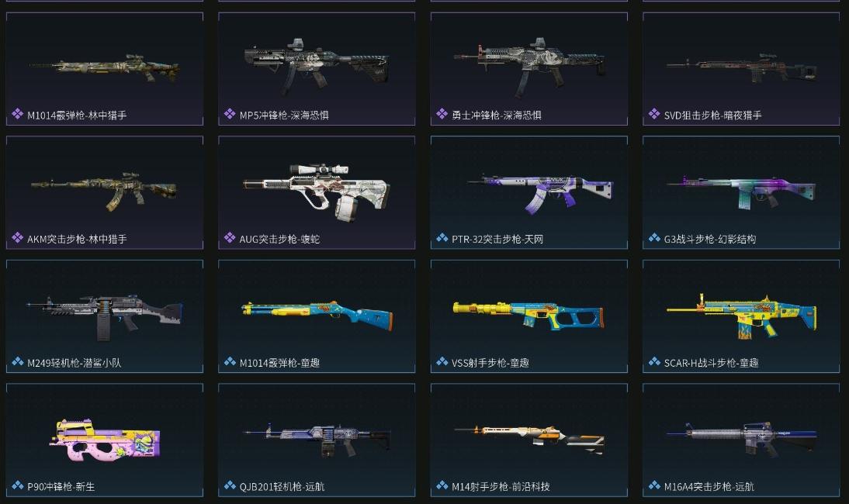
Task: Select the M249轻机枪-潜鲨小队 machine gun
Action: pos(105,316)
